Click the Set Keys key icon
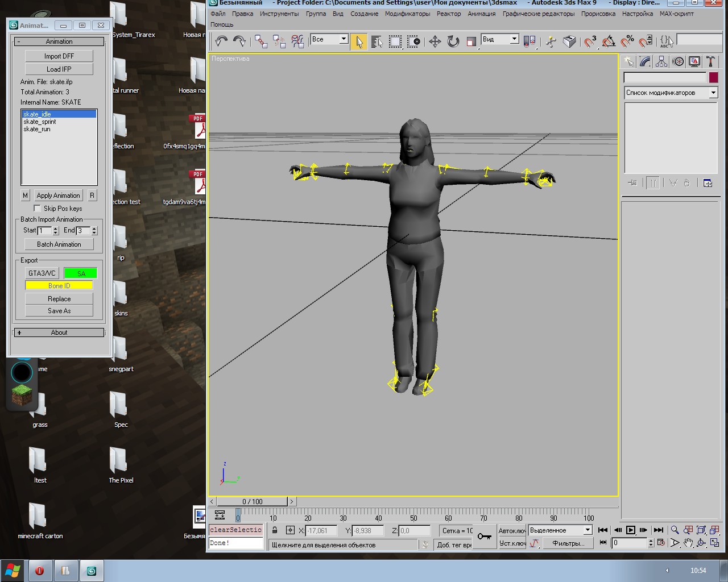728x582 pixels. 484,536
